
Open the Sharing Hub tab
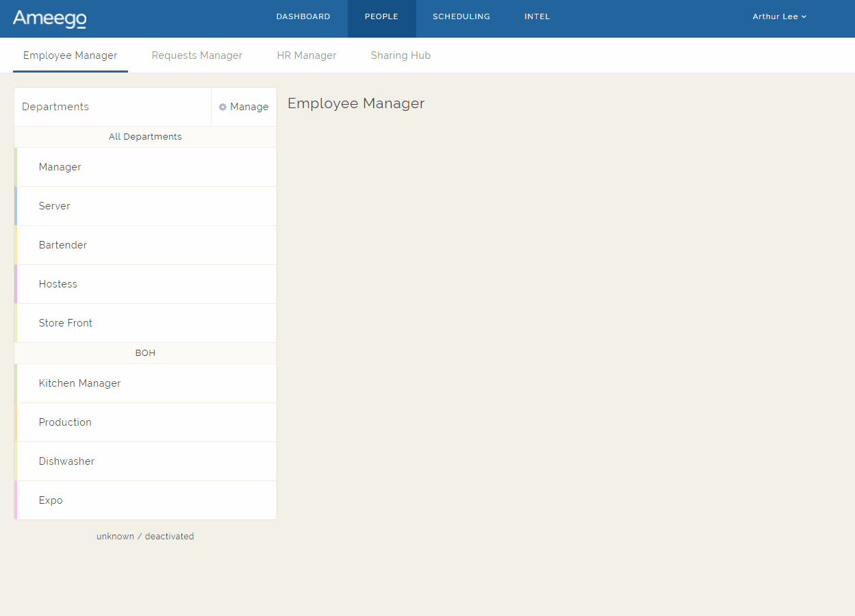coord(400,55)
